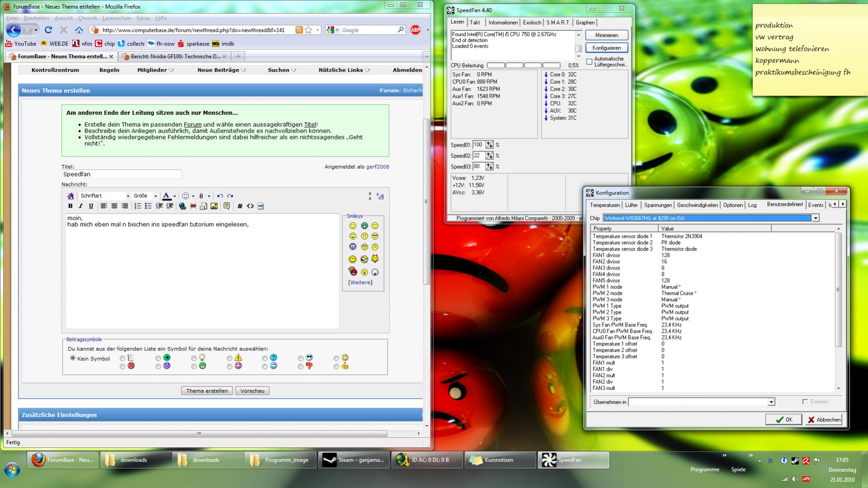Image resolution: width=868 pixels, height=488 pixels.
Task: Click the text color 'A' swatch button
Action: [x=166, y=196]
